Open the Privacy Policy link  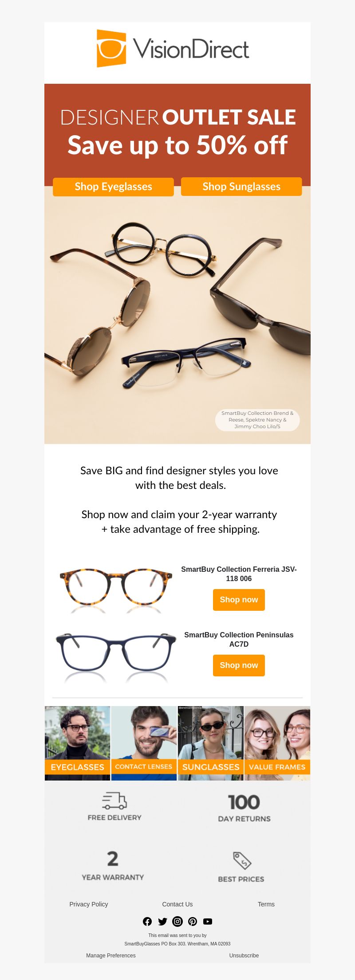(89, 904)
